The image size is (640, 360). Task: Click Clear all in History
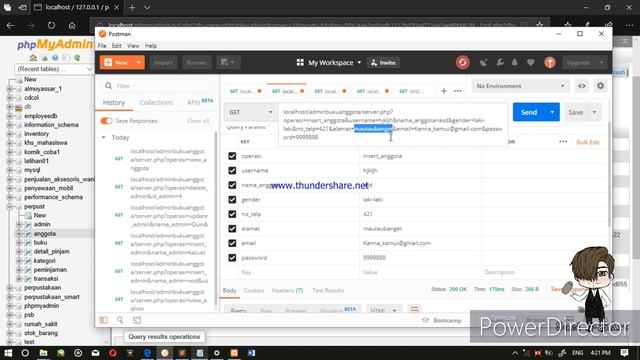coord(198,121)
